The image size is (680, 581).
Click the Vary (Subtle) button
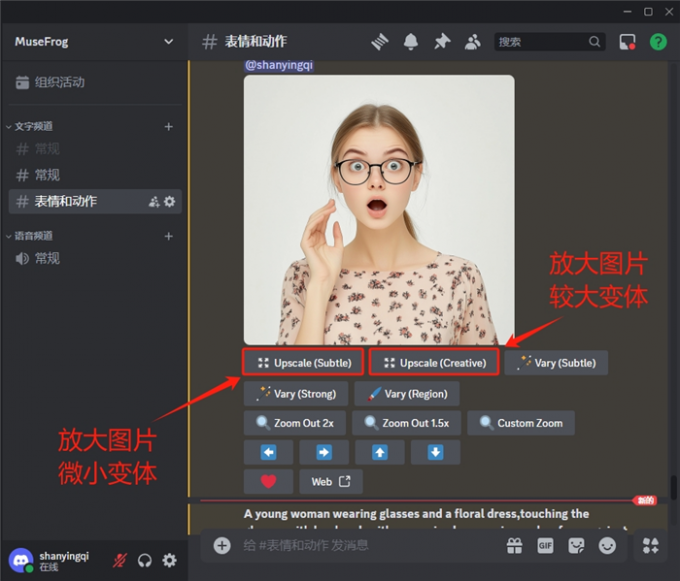[x=556, y=363]
